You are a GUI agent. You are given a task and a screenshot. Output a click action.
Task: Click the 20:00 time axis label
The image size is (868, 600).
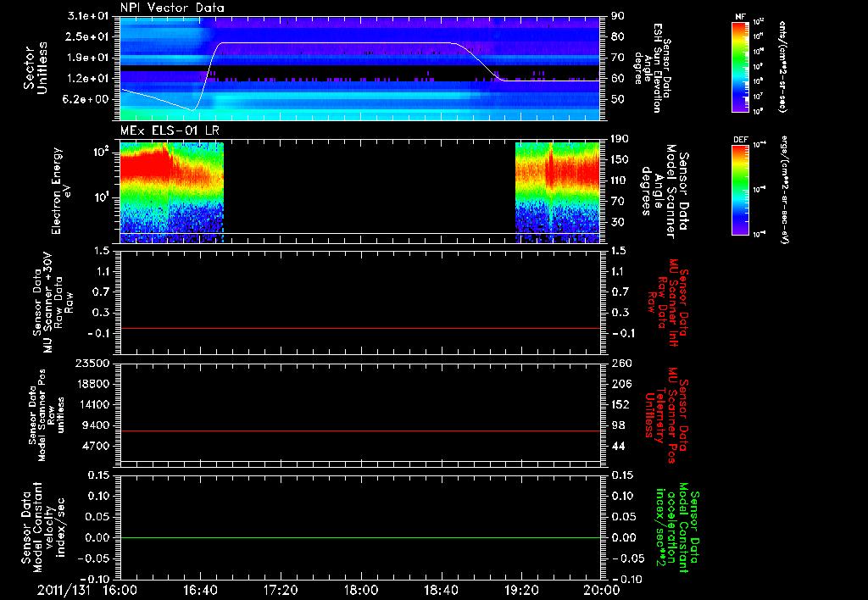pos(603,590)
